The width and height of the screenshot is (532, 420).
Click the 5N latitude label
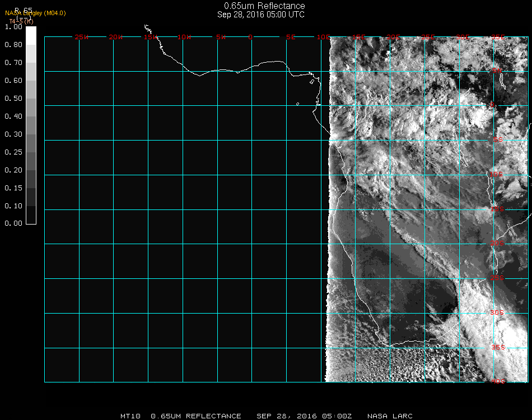pos(497,71)
